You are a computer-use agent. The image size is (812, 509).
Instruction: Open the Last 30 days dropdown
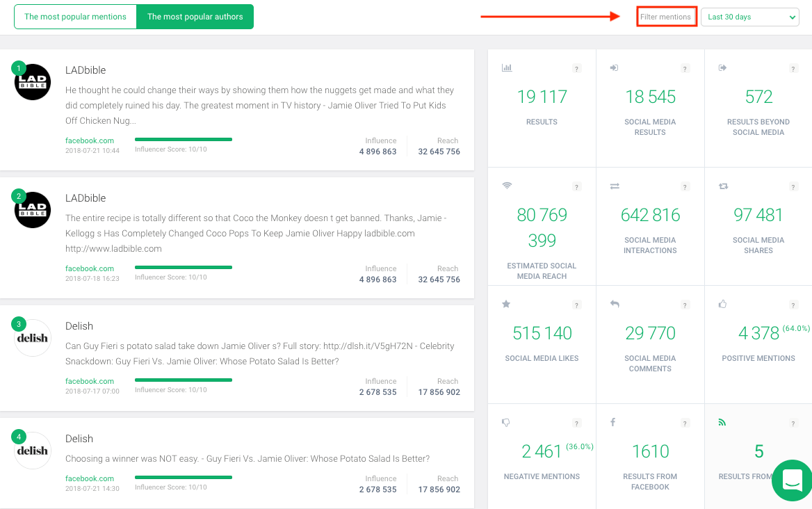pos(750,16)
